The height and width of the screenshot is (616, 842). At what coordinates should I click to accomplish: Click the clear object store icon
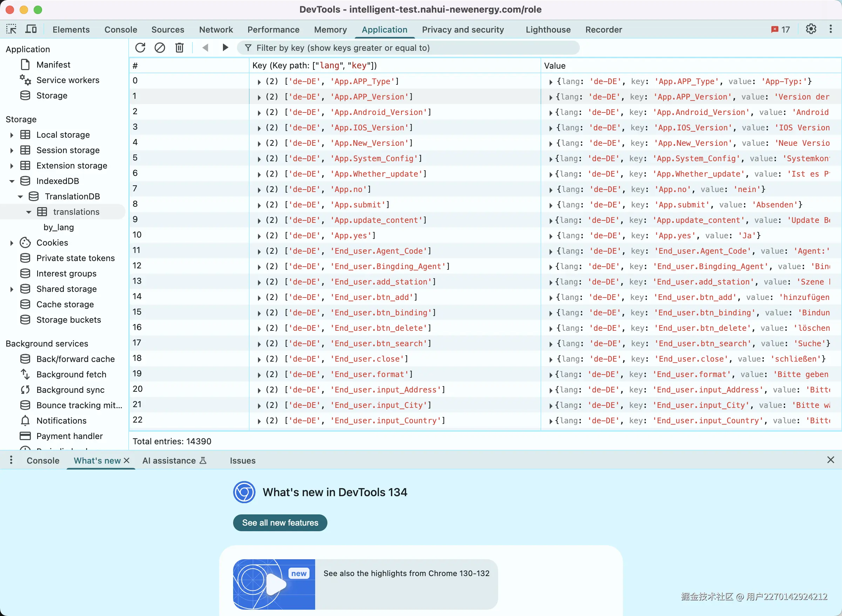159,48
